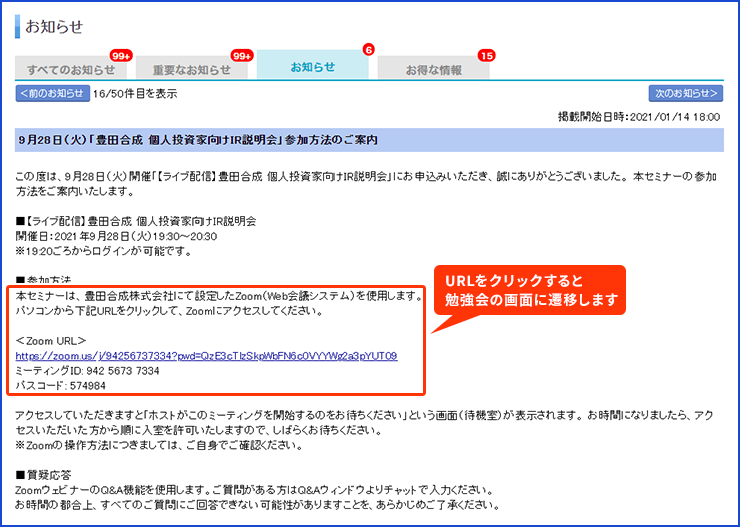
Task: Click the パスコード: 574984 line
Action: pos(61,386)
